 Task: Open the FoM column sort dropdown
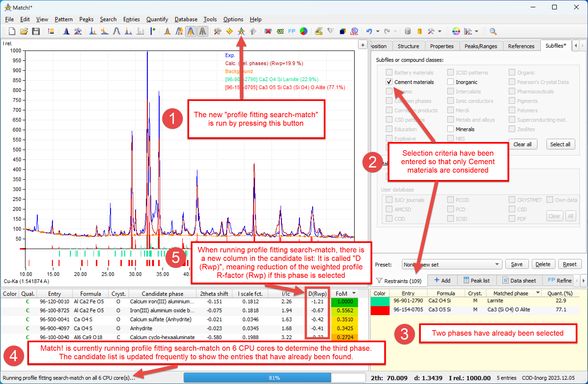pyautogui.click(x=354, y=293)
